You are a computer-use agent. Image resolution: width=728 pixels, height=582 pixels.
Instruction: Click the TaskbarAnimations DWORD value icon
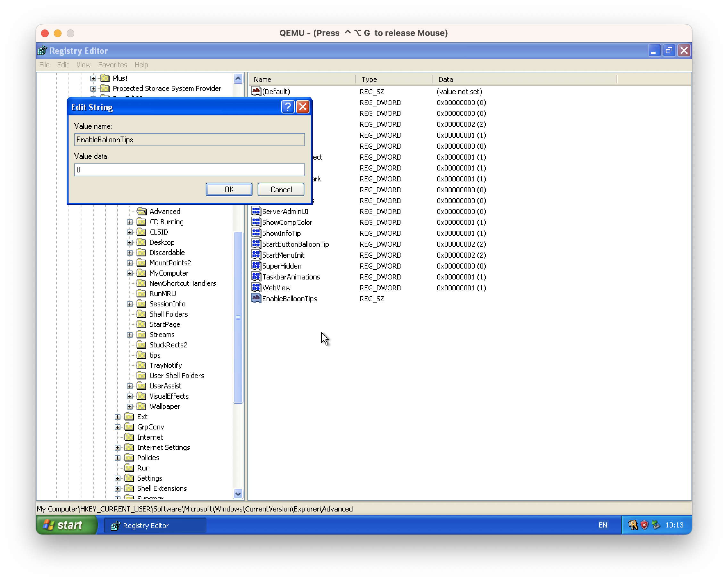256,276
